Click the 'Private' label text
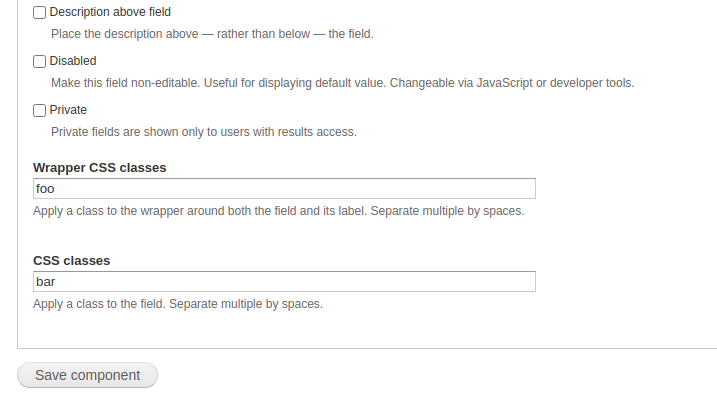The height and width of the screenshot is (420, 717). coord(68,110)
